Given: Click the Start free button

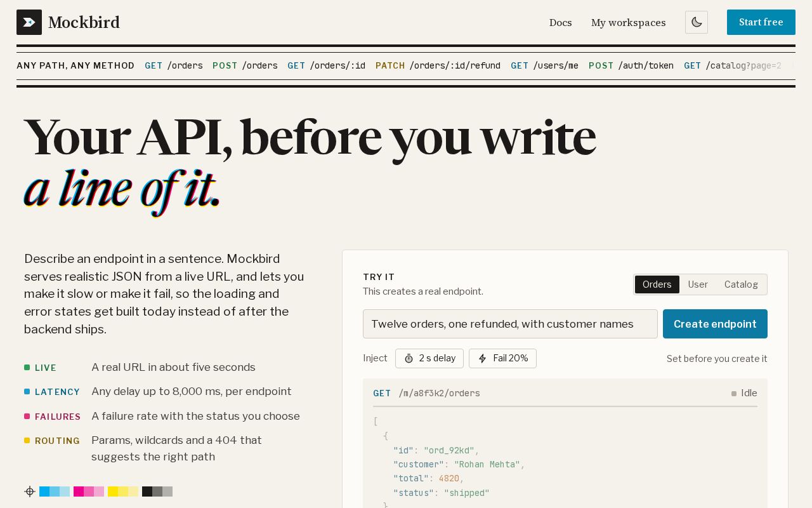Looking at the screenshot, I should pyautogui.click(x=761, y=22).
